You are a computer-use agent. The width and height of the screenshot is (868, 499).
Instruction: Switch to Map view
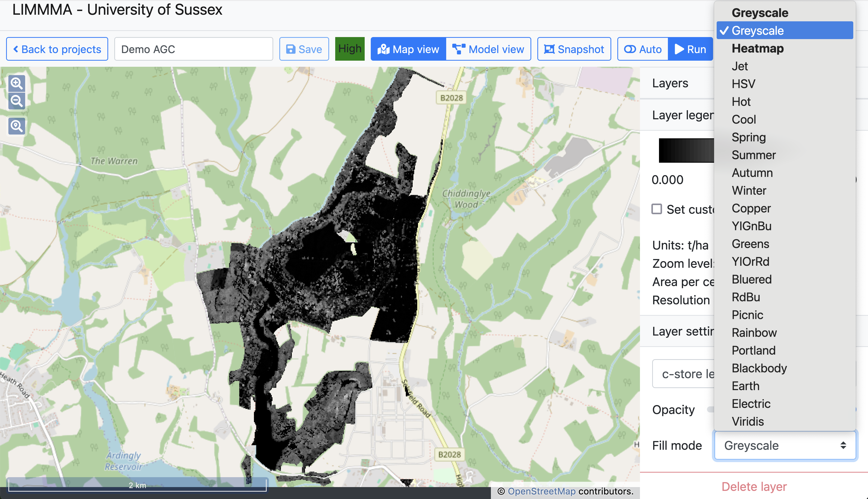click(x=408, y=49)
